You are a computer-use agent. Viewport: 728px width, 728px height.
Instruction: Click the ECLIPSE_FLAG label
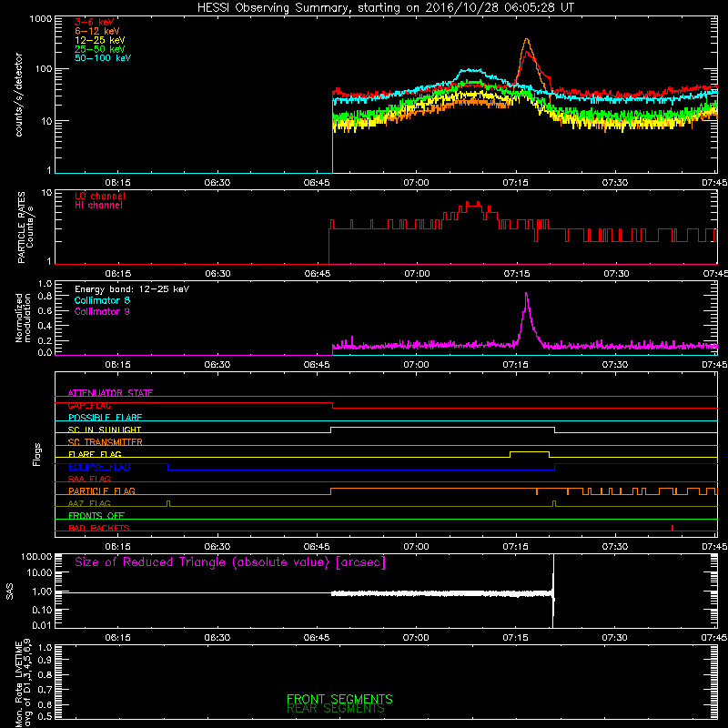click(x=99, y=467)
